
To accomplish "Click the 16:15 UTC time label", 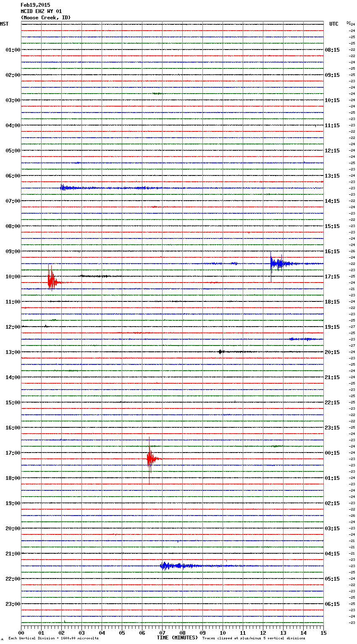I will [x=332, y=251].
